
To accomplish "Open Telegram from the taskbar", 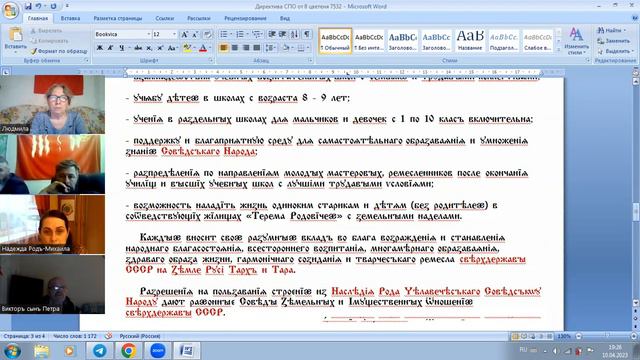I will click(99, 351).
